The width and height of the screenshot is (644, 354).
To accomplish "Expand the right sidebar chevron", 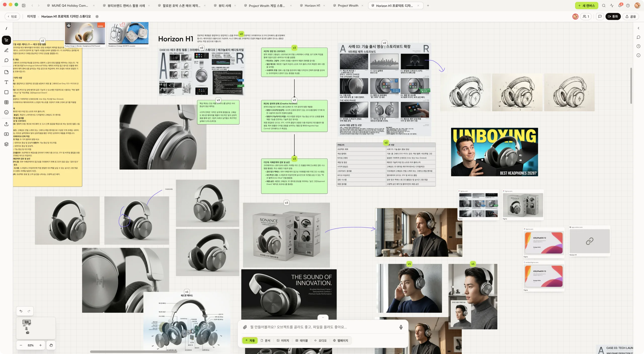I will (638, 28).
